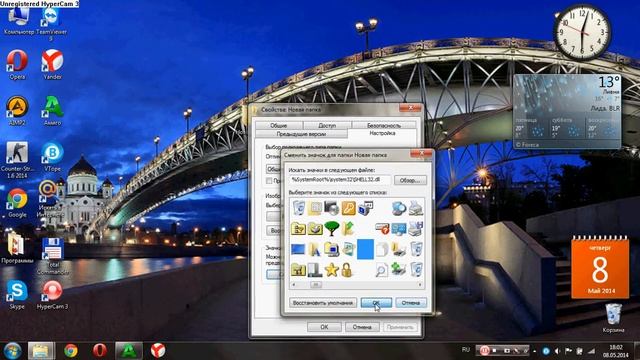This screenshot has height=360, width=640.
Task: Open Counter-Strike 1.6 desktop shortcut
Action: coord(17,160)
